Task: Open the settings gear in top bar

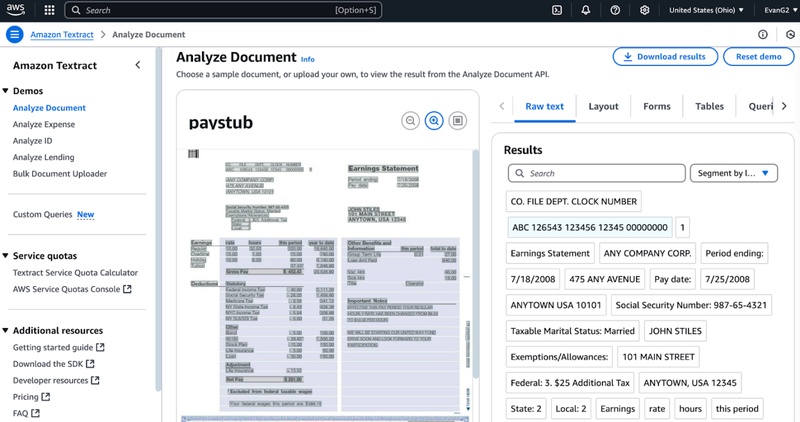Action: pyautogui.click(x=645, y=10)
